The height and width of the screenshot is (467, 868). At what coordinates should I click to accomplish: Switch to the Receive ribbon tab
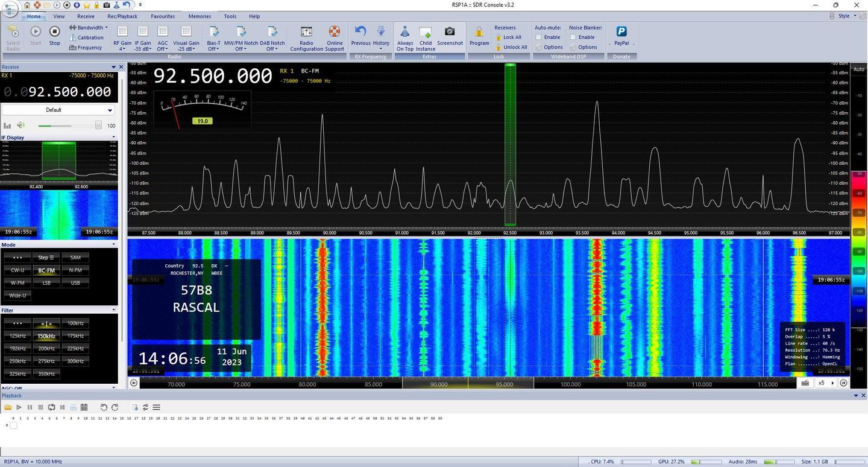pyautogui.click(x=86, y=16)
